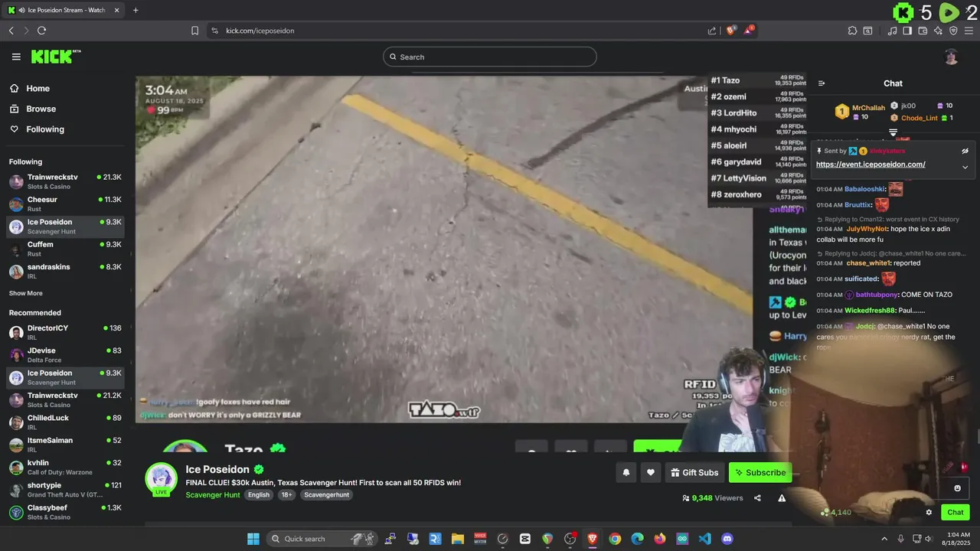
Task: Enable notifications with the bell icon
Action: (626, 473)
